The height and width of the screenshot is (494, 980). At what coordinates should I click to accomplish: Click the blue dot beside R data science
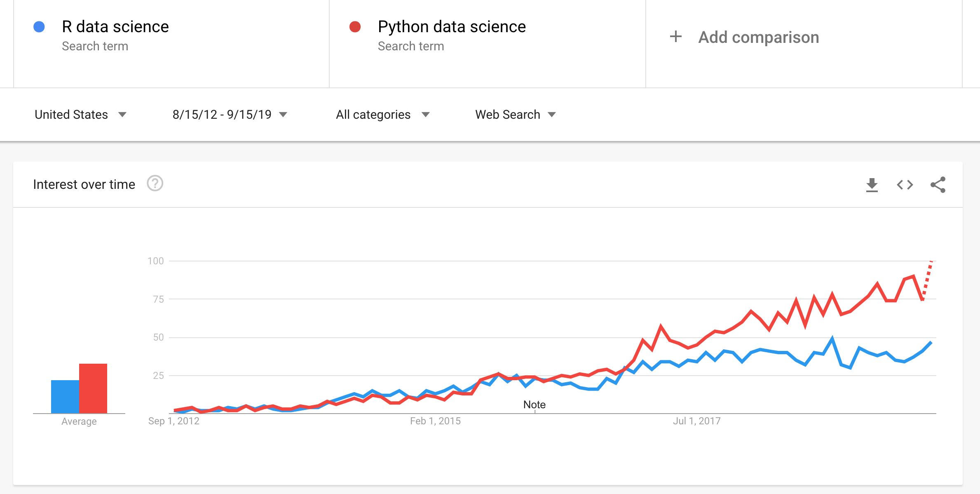(39, 27)
